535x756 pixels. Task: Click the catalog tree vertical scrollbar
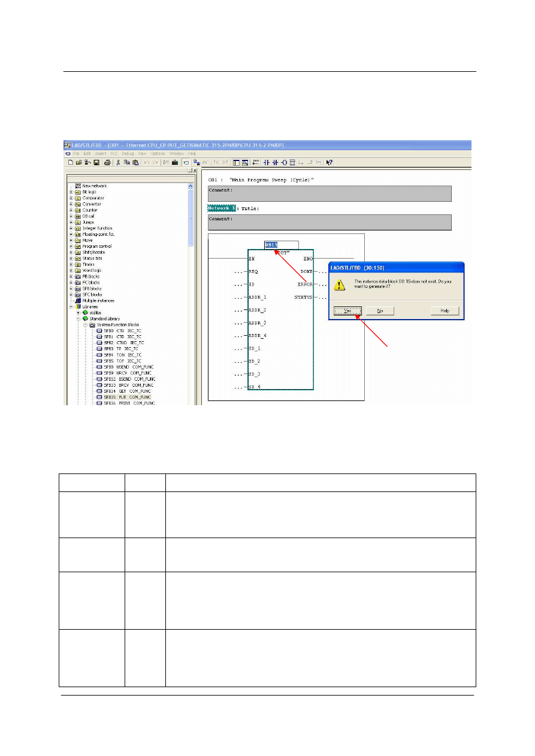191,239
